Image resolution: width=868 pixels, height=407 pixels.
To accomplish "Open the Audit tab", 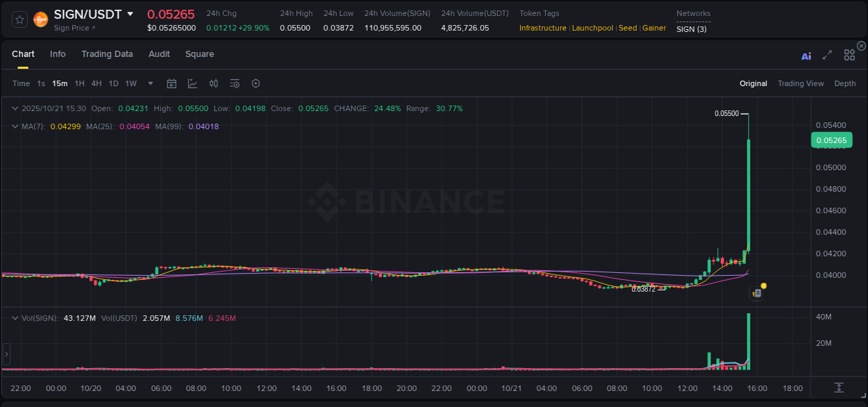I will click(159, 54).
